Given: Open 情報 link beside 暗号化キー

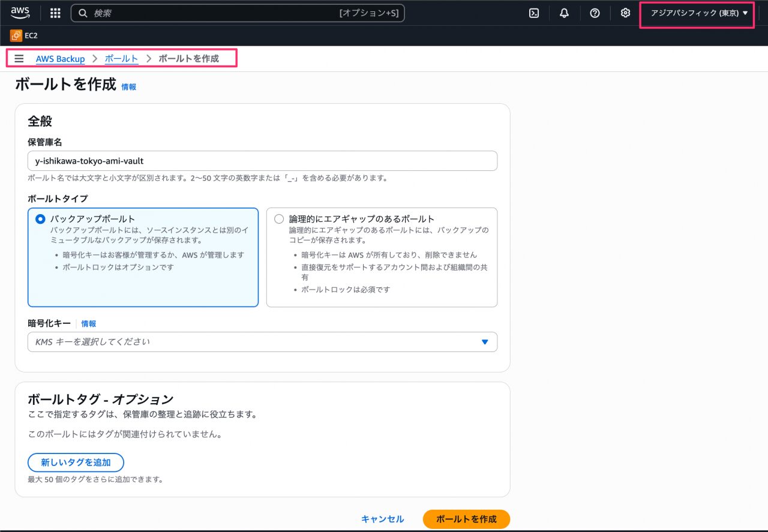Looking at the screenshot, I should pyautogui.click(x=89, y=324).
